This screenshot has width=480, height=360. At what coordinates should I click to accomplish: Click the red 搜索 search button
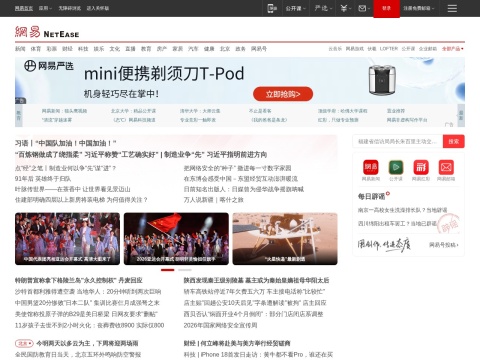click(454, 142)
